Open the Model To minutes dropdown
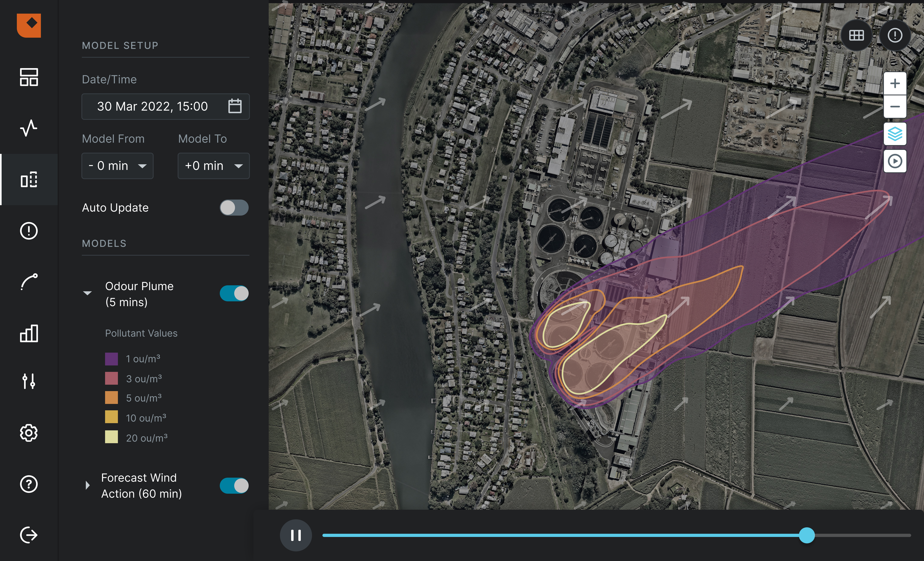The height and width of the screenshot is (561, 924). click(x=213, y=166)
